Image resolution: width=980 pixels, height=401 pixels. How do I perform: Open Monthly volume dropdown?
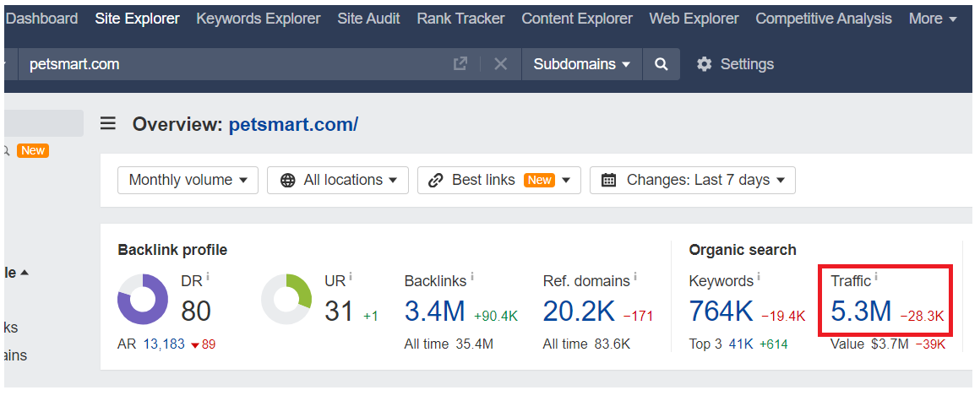188,180
